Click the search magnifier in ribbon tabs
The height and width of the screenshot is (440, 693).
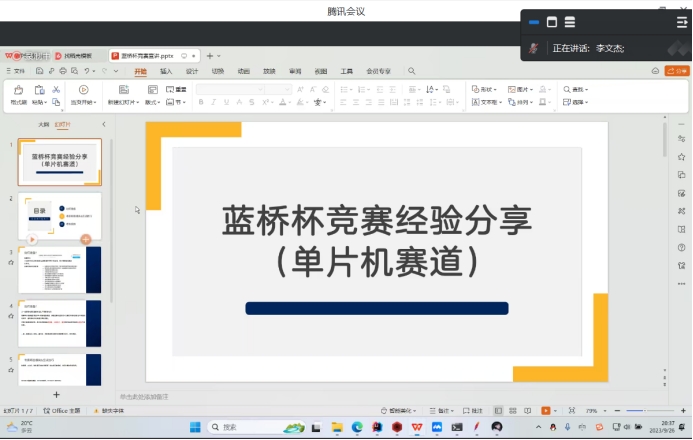(x=411, y=71)
